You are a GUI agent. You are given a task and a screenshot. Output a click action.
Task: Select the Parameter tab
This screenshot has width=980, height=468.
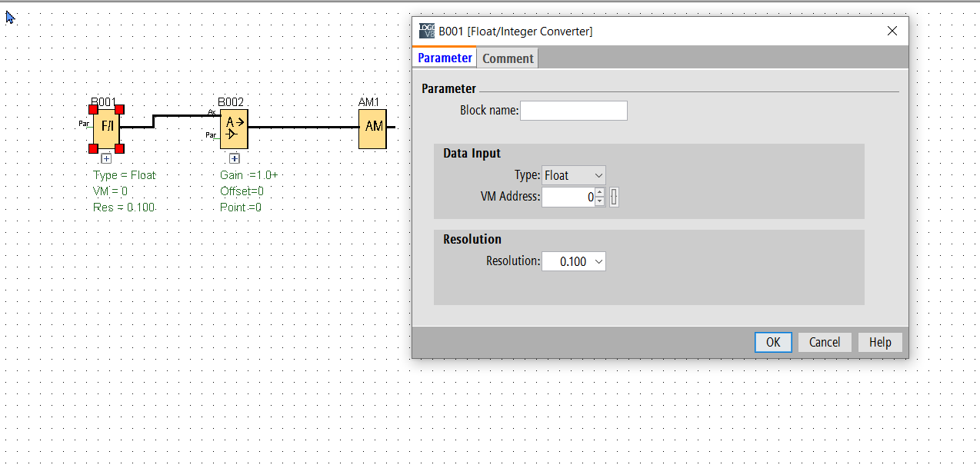tap(445, 58)
